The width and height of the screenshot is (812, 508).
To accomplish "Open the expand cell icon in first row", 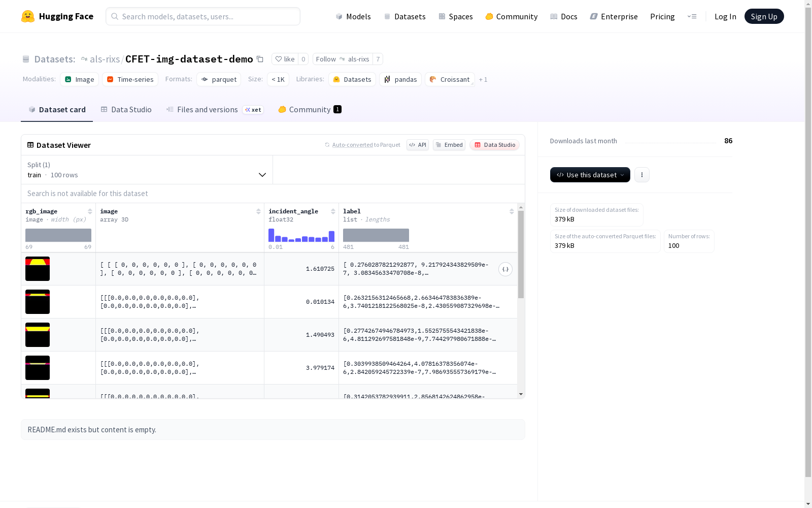I will [505, 269].
